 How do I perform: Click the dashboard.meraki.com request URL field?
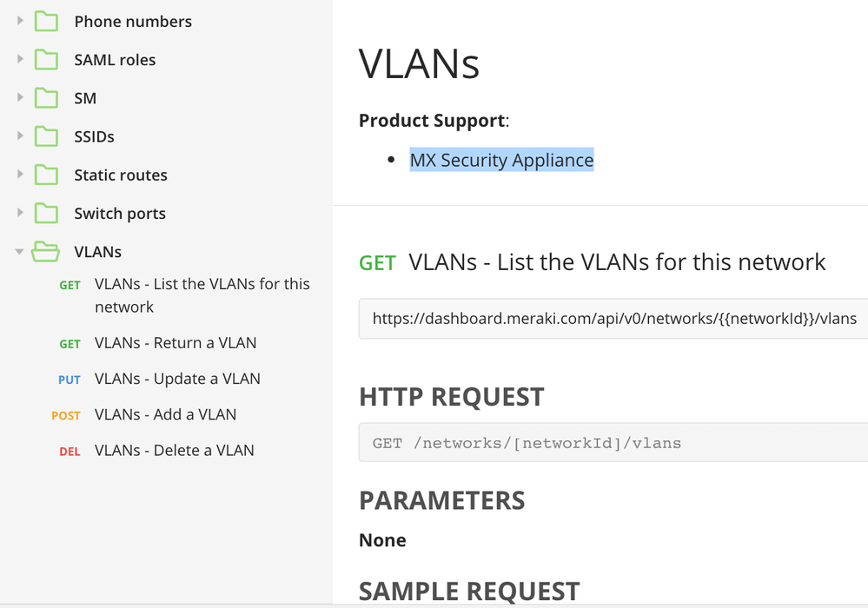(x=613, y=319)
